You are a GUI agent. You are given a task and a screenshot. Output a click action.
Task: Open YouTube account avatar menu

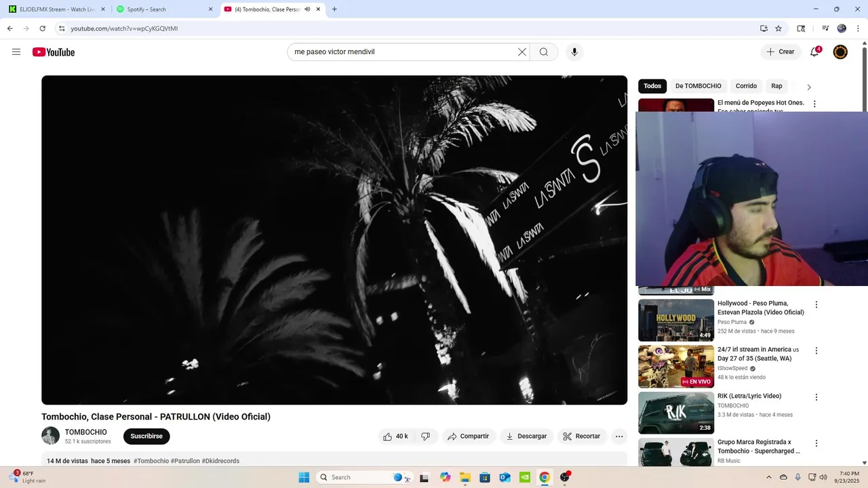point(840,52)
